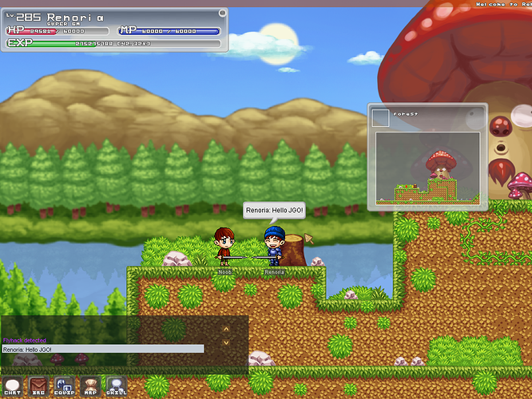Open the Chat menu button
The height and width of the screenshot is (399, 532).
click(12, 385)
